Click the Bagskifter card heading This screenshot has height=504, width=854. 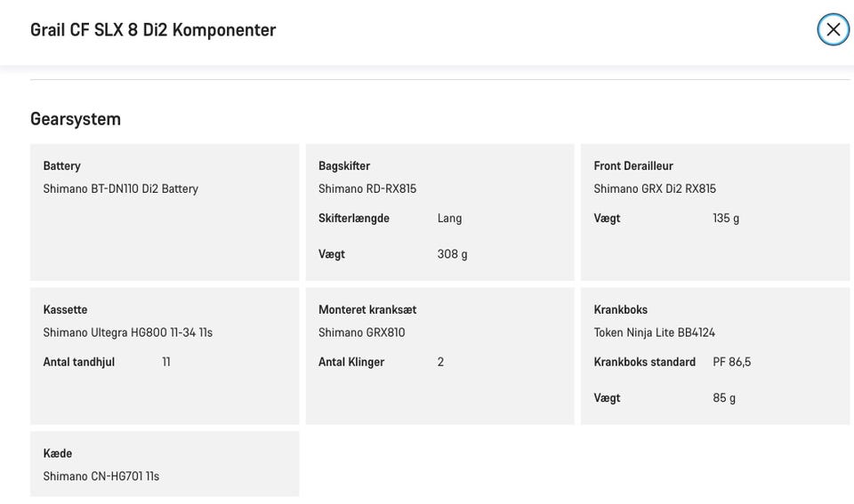pyautogui.click(x=344, y=165)
